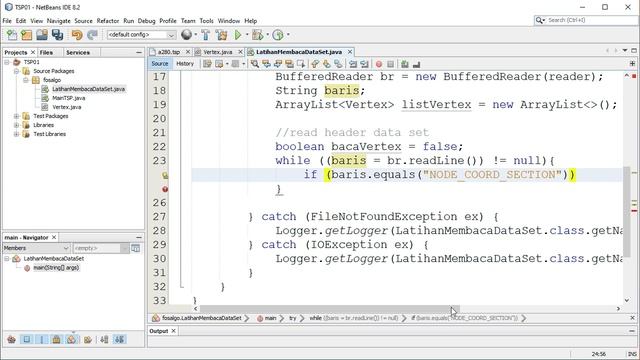Click the Shift Line Right icon

[x=364, y=64]
